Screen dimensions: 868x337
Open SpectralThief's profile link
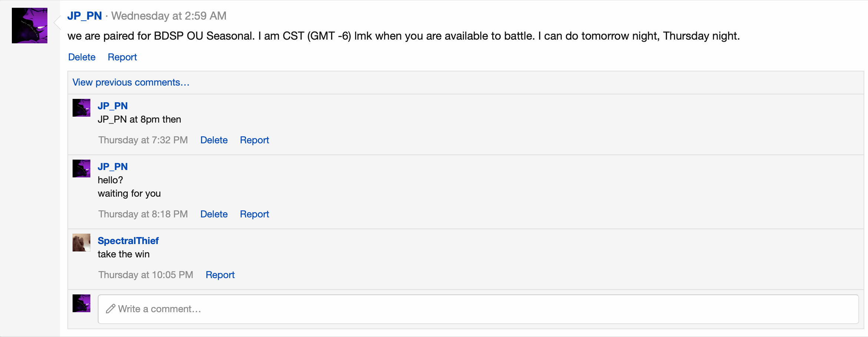[128, 241]
